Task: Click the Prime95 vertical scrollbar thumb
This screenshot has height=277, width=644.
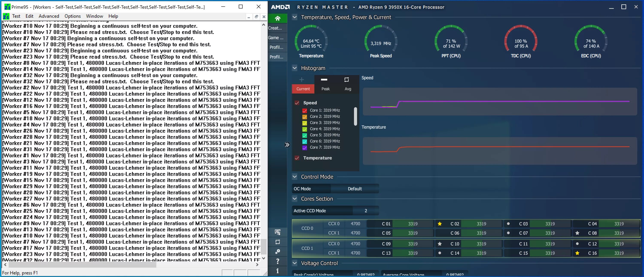Action: coord(263,247)
